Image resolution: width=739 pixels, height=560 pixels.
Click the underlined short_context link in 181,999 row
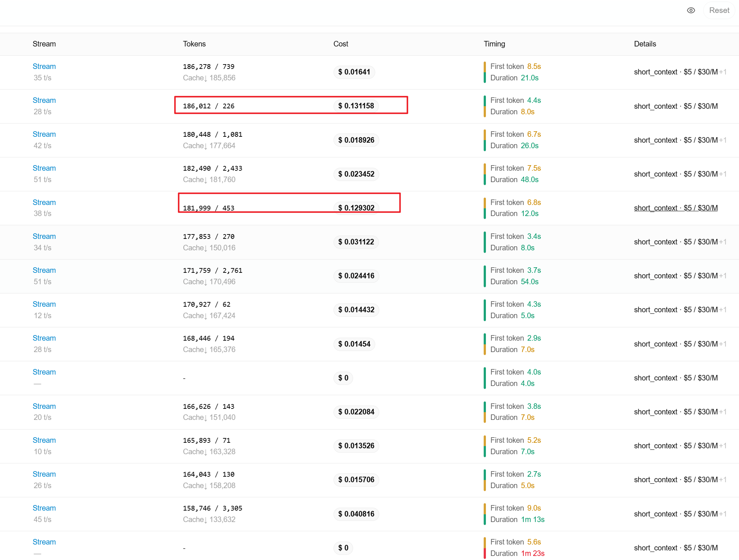(676, 208)
